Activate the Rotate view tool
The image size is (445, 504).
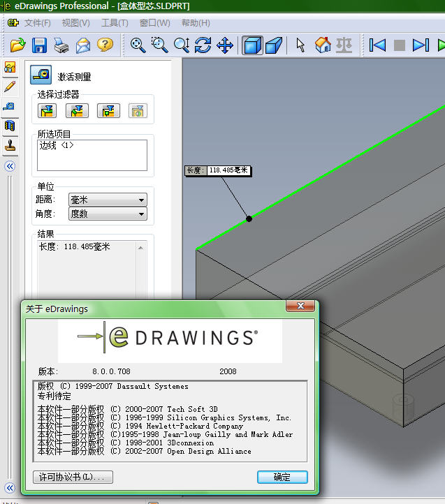[203, 45]
